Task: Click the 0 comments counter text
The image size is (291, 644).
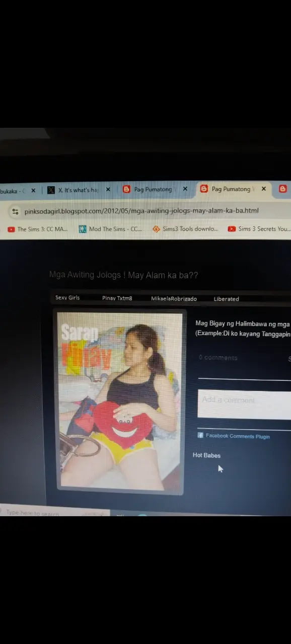Action: coord(218,358)
